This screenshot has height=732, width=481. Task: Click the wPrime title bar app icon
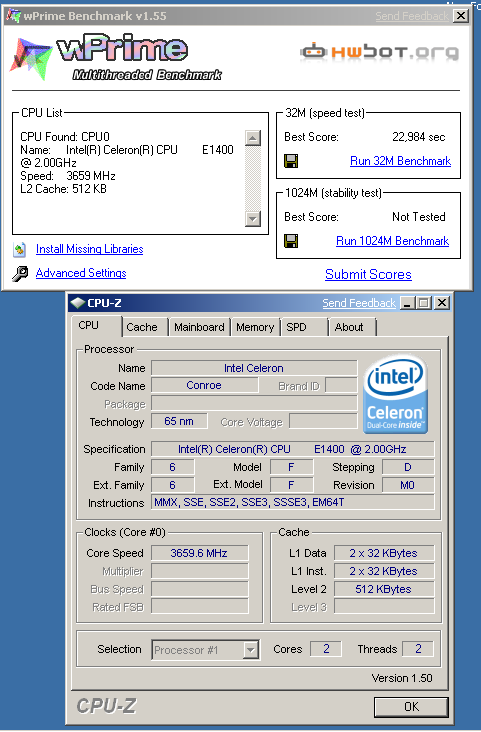click(x=13, y=15)
